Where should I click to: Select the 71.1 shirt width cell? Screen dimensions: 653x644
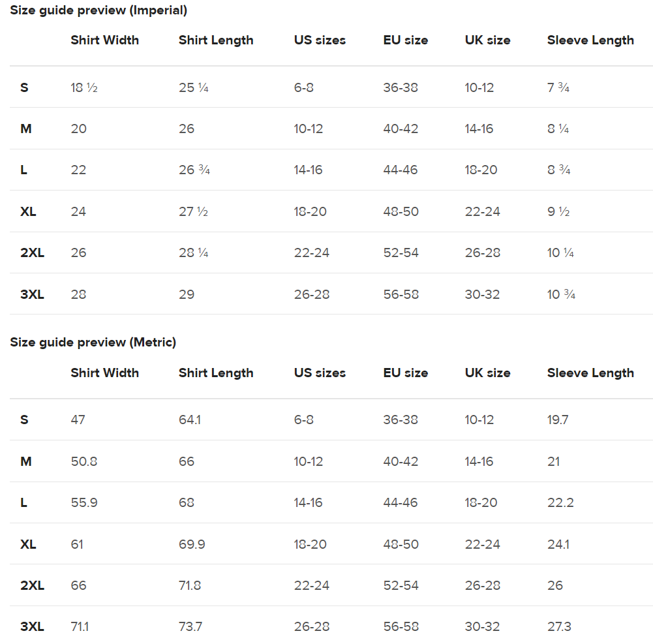click(x=80, y=627)
